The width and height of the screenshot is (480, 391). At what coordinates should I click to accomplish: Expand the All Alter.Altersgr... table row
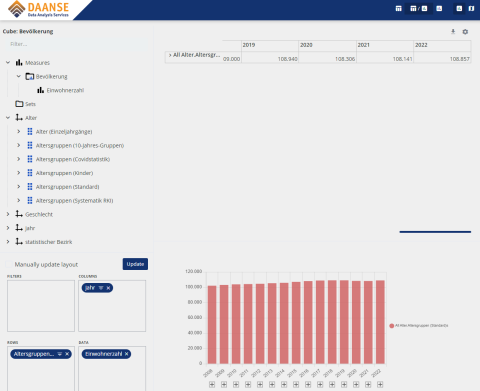click(170, 55)
